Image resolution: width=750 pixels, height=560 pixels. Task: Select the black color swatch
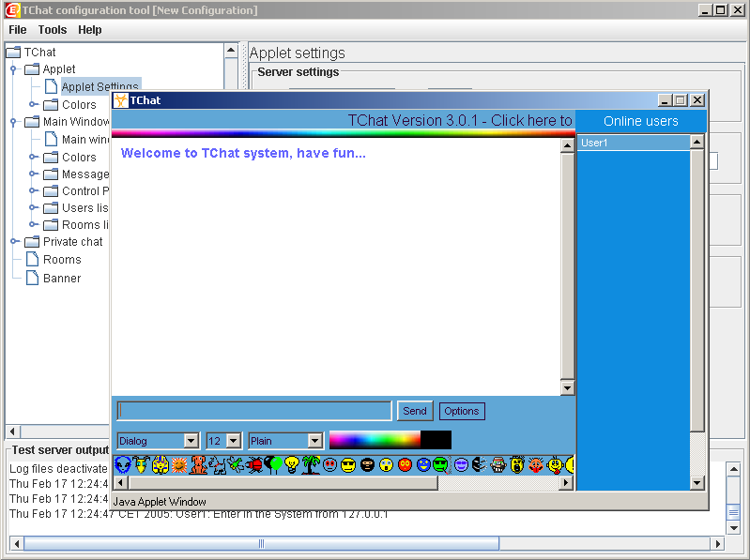[x=436, y=440]
